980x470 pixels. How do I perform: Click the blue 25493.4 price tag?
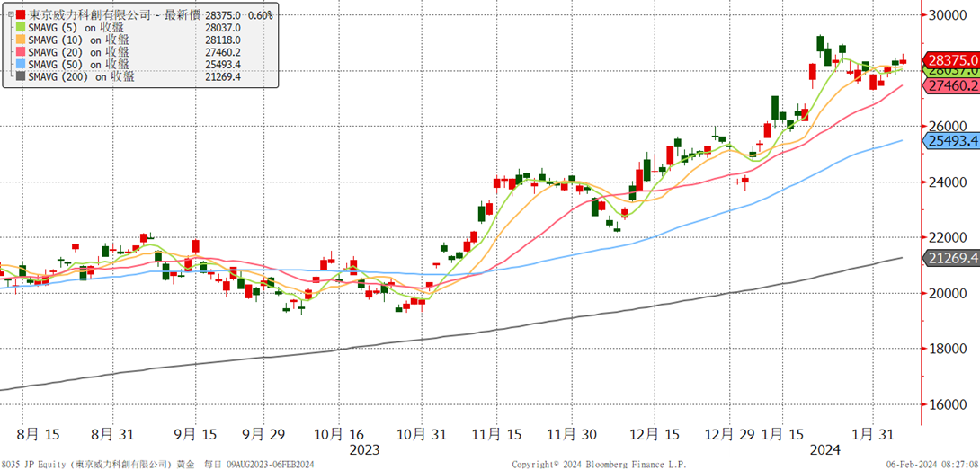click(x=950, y=141)
